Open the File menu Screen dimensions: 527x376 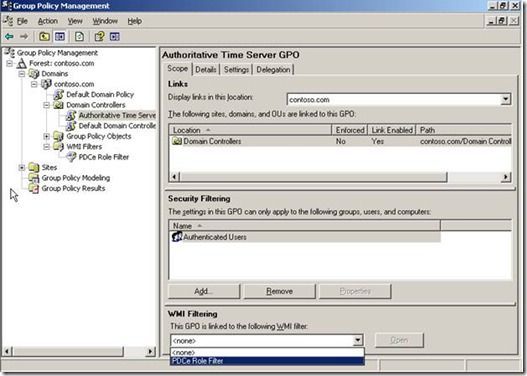coord(22,21)
